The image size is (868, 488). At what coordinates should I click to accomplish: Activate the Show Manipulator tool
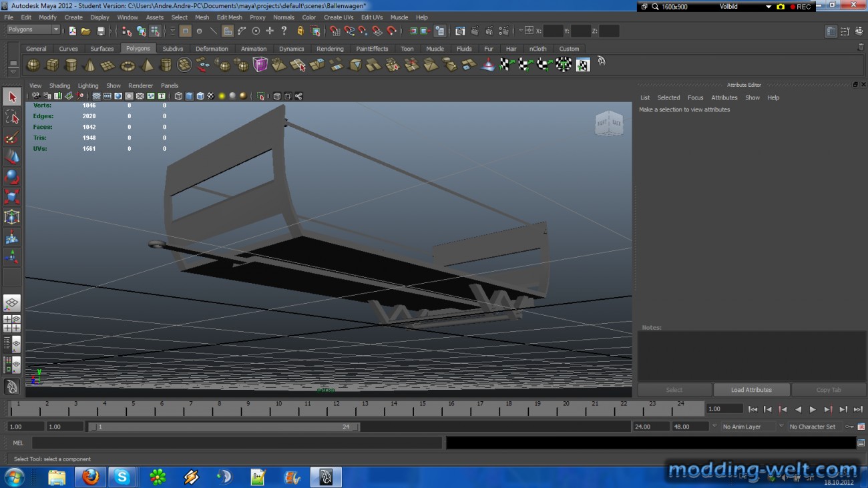(12, 257)
